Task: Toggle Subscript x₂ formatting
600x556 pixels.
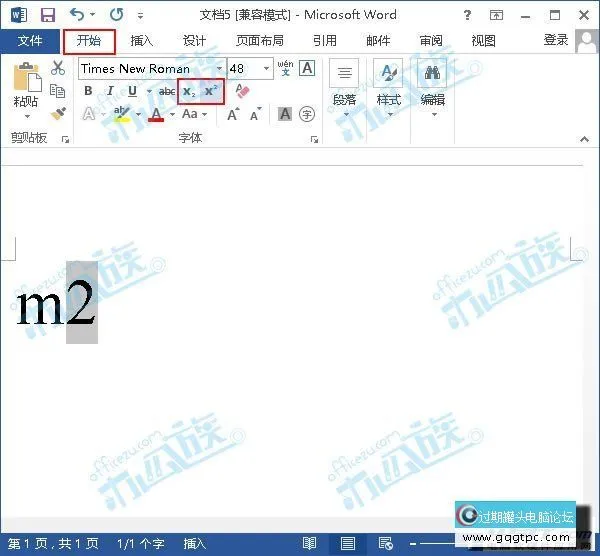Action: click(x=189, y=91)
